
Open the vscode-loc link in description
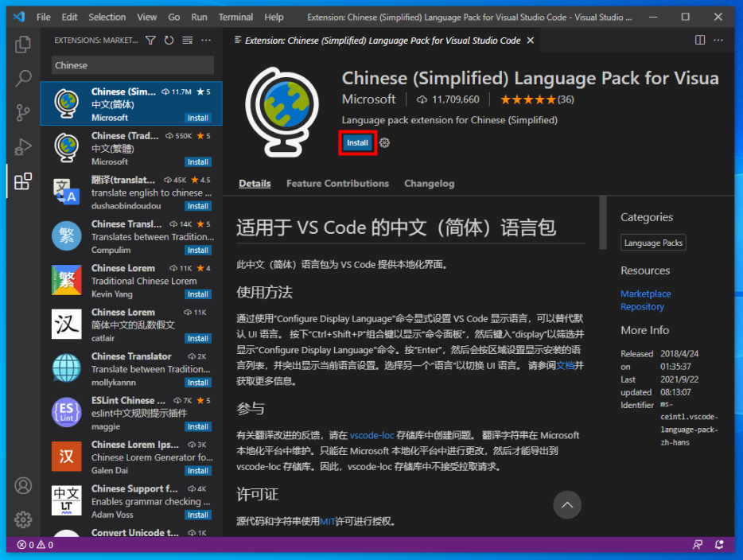pos(372,435)
